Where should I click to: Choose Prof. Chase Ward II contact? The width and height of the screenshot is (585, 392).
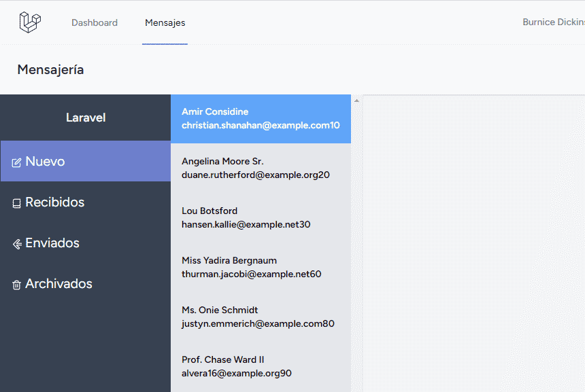[x=261, y=366]
